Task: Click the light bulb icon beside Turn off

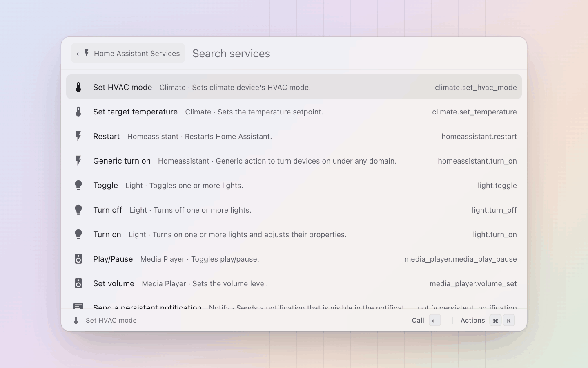Action: (78, 210)
